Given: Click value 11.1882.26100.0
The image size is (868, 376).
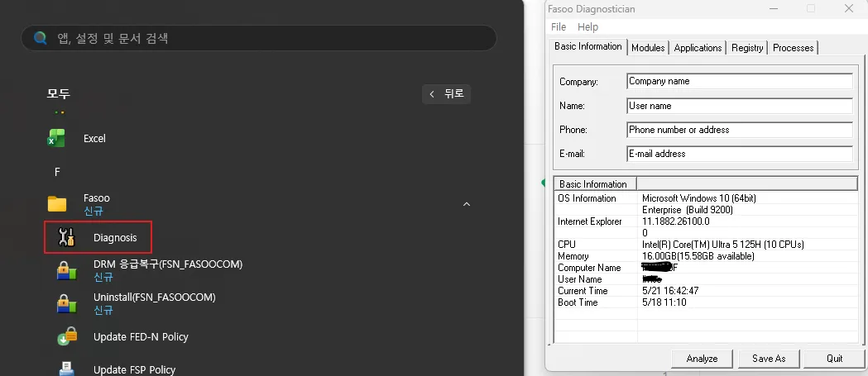Looking at the screenshot, I should click(675, 221).
